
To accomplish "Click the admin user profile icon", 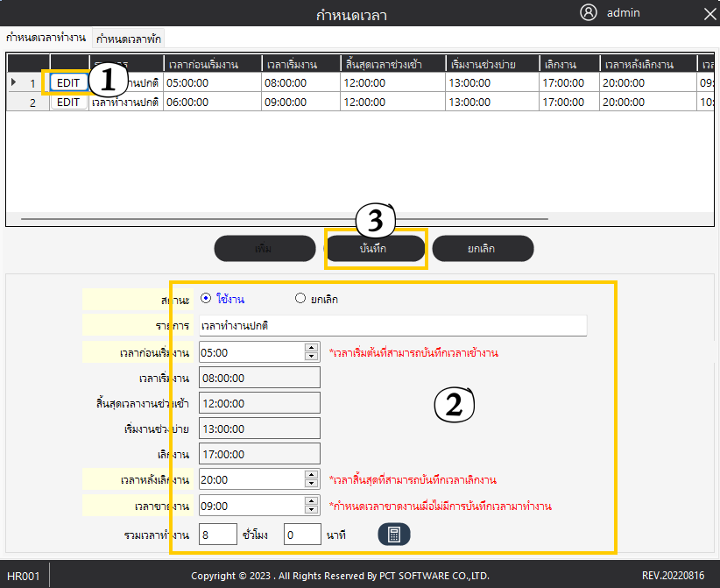I will (x=589, y=12).
